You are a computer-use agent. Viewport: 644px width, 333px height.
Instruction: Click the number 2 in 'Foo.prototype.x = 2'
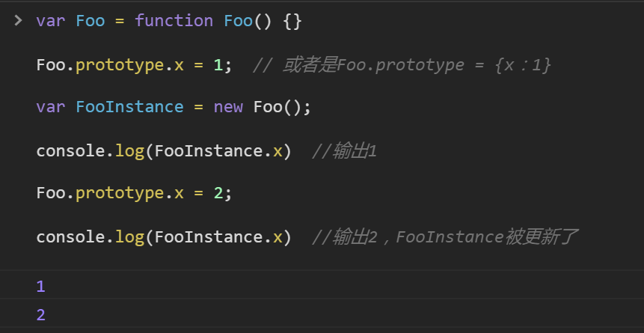pos(218,193)
